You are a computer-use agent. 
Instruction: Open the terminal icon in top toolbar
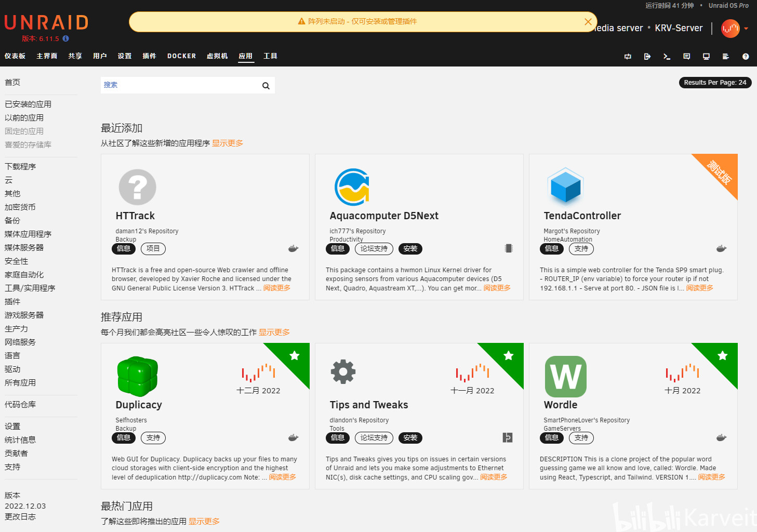667,57
